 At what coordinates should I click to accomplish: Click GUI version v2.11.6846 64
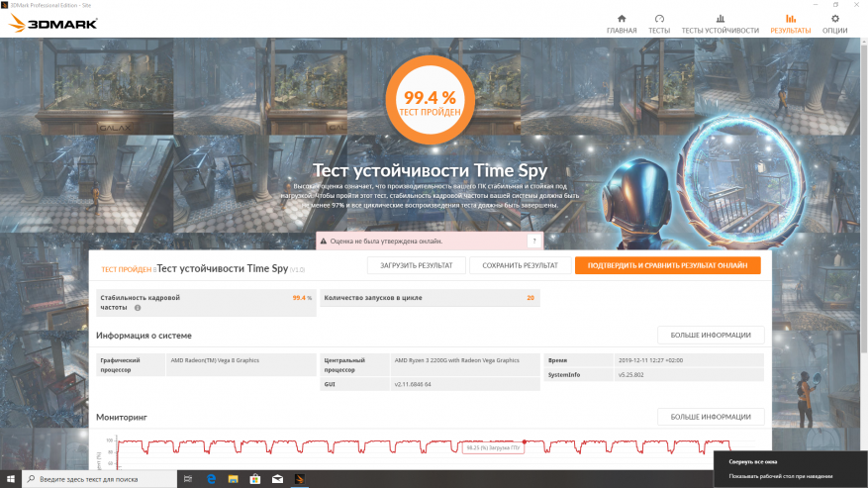413,384
